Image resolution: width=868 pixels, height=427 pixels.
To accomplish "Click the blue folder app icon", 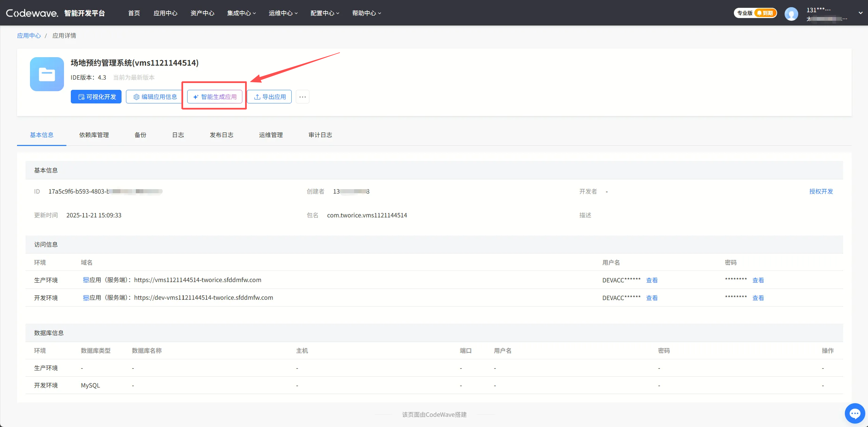I will point(47,74).
